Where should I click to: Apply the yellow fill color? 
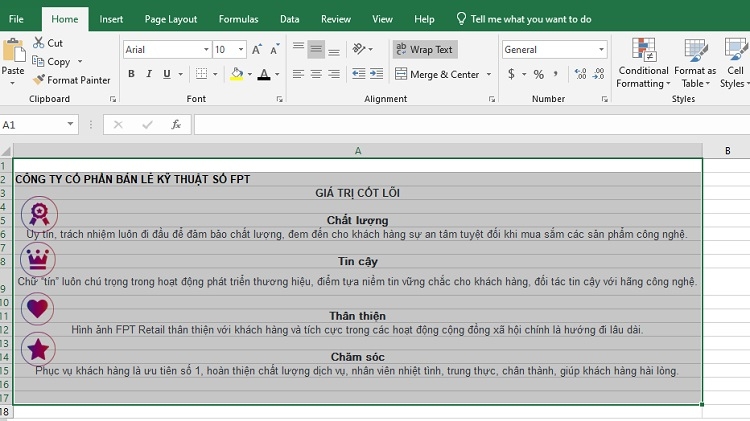tap(237, 74)
